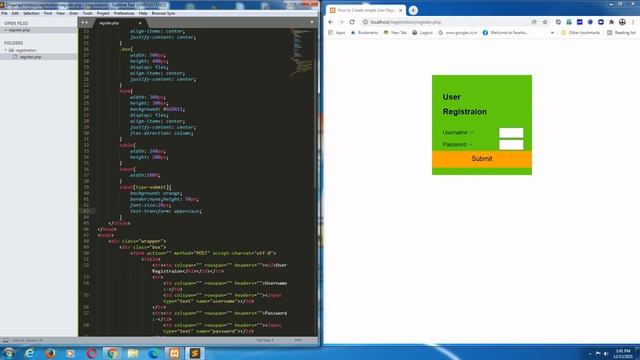
Task: Expand hidden bookmarks overflow arrow
Action: click(552, 33)
